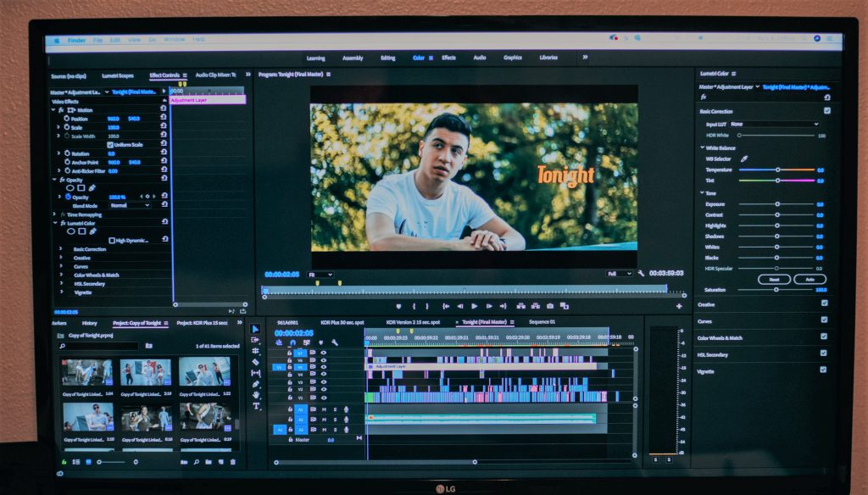This screenshot has height=495, width=868.
Task: Create pen mask under Lumetri Color effect
Action: [93, 231]
